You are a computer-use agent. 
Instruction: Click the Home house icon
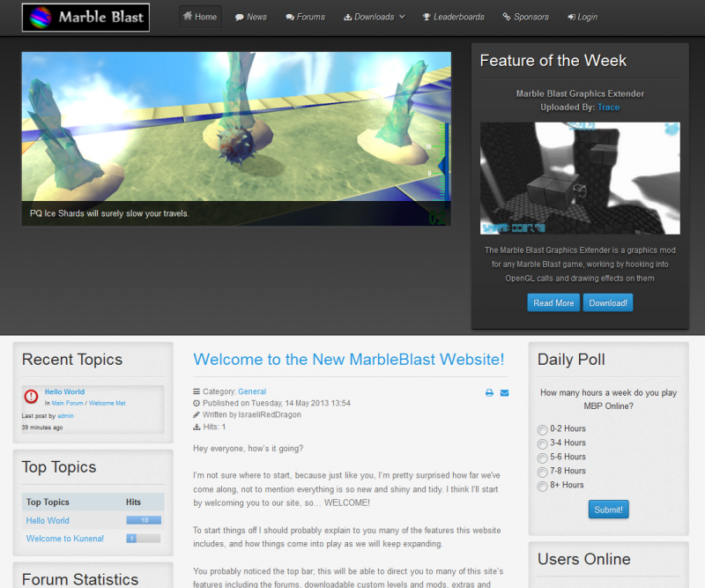188,16
